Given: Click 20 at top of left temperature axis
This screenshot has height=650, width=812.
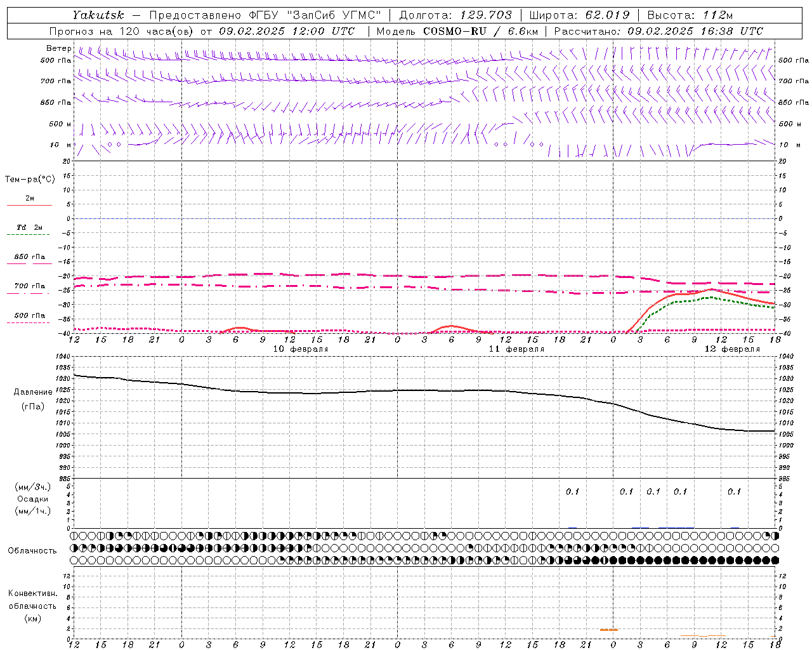Looking at the screenshot, I should click(x=67, y=161).
